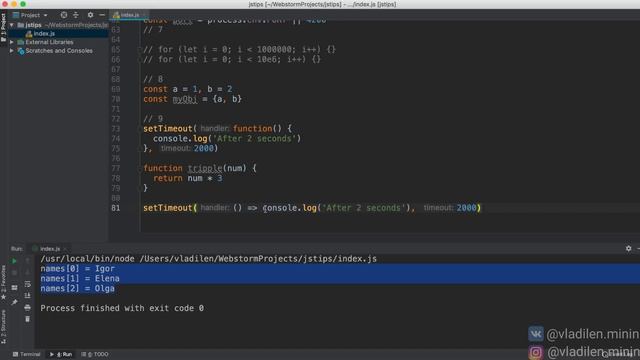Toggle the Project tool window stripe button
The height and width of the screenshot is (360, 640).
pos(3,27)
